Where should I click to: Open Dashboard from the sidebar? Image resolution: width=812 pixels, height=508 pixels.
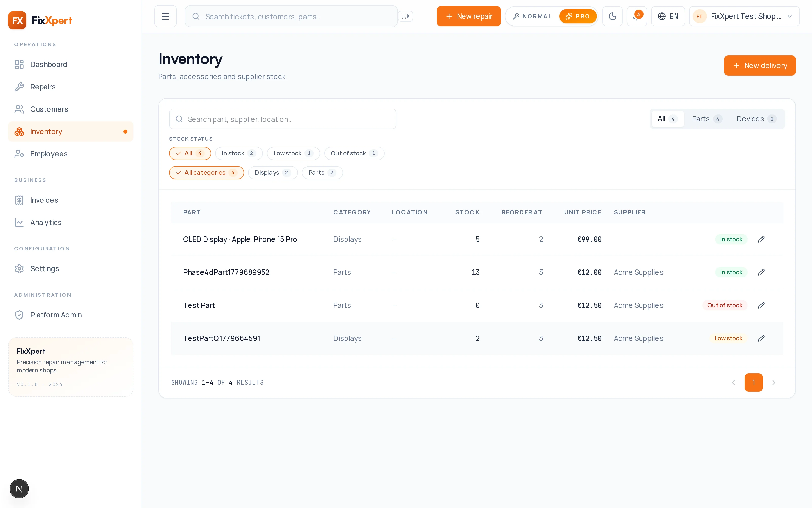coord(71,65)
